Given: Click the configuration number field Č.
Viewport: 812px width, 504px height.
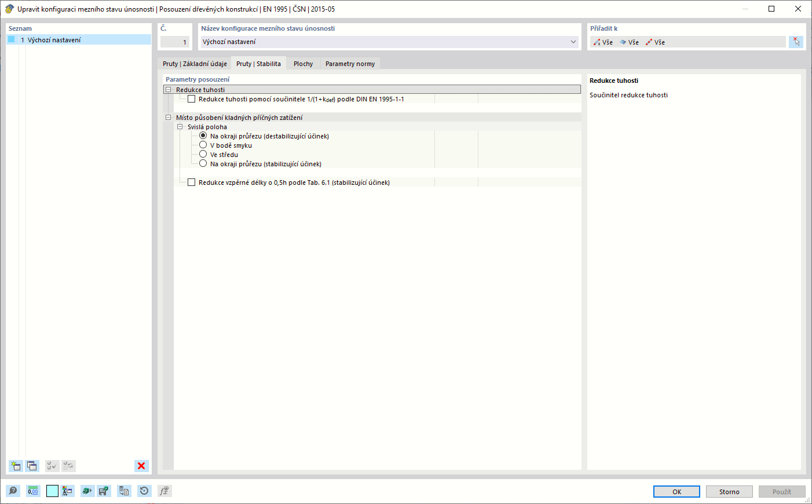Looking at the screenshot, I should click(x=175, y=42).
